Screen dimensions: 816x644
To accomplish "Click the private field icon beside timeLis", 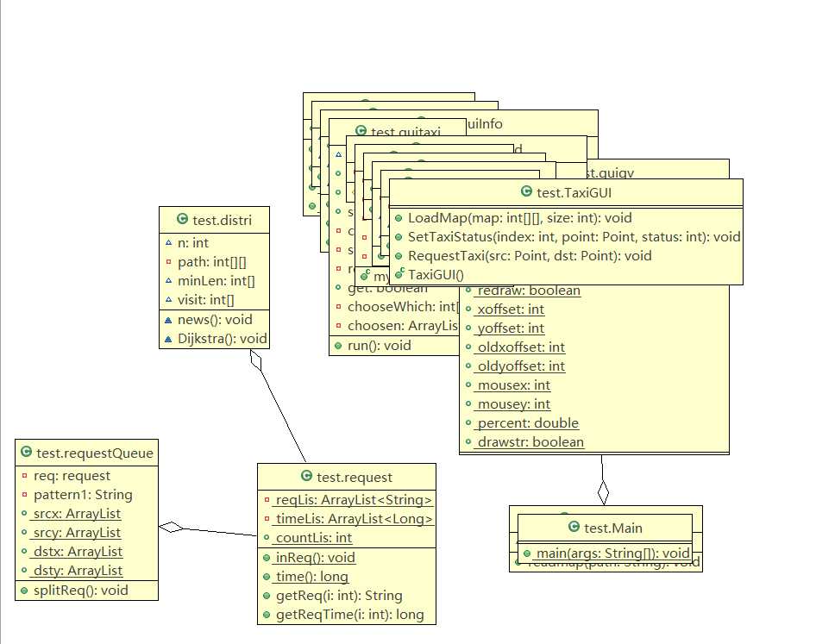I will tap(267, 519).
